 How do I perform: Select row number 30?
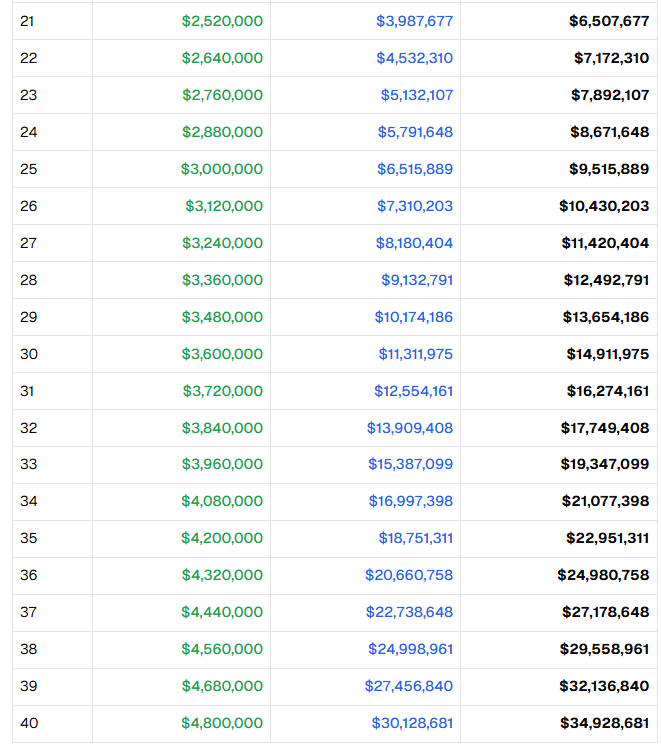[28, 354]
